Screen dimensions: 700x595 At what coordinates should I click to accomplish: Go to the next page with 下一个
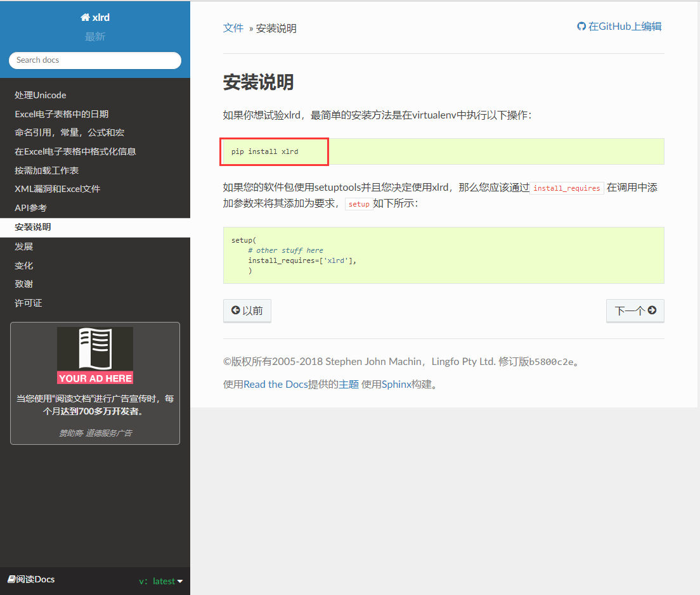(x=635, y=310)
